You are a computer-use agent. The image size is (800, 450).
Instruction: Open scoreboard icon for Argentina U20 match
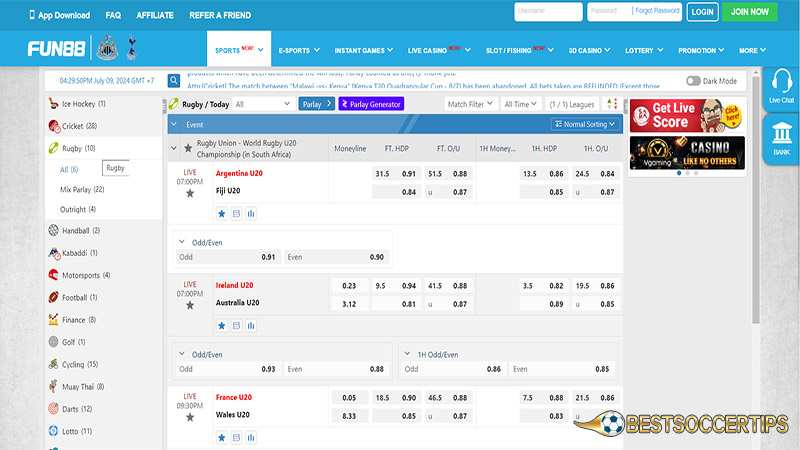(236, 214)
